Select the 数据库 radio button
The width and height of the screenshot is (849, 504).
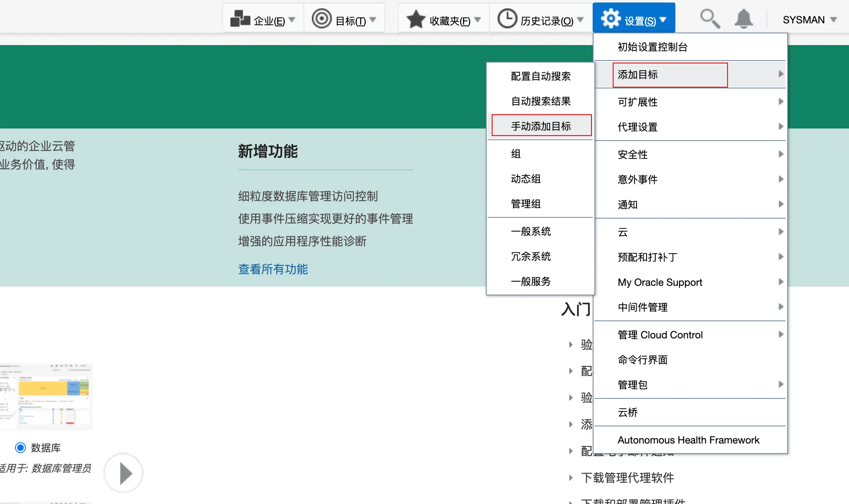pos(18,448)
